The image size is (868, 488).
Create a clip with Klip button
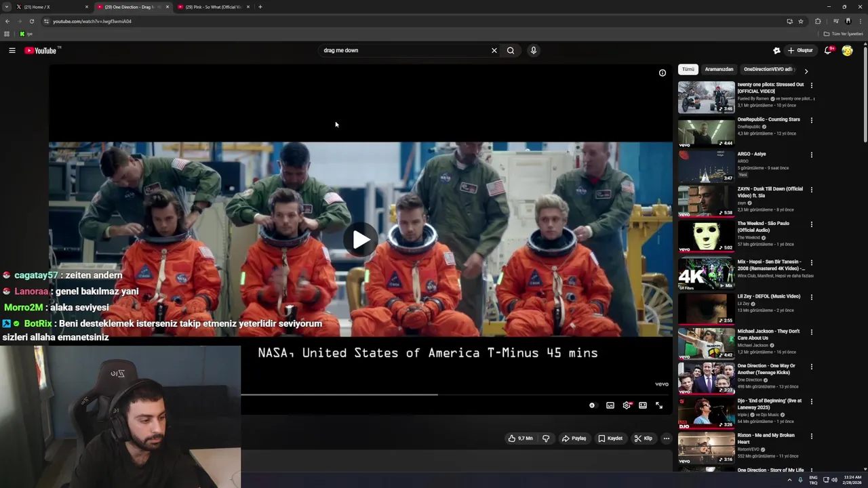click(643, 439)
